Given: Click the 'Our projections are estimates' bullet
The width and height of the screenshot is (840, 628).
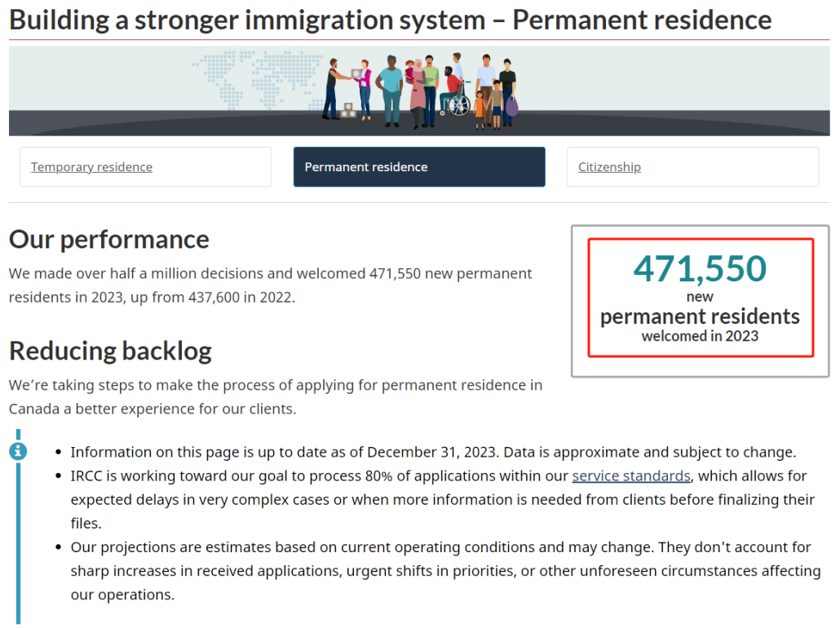Looking at the screenshot, I should click(446, 571).
